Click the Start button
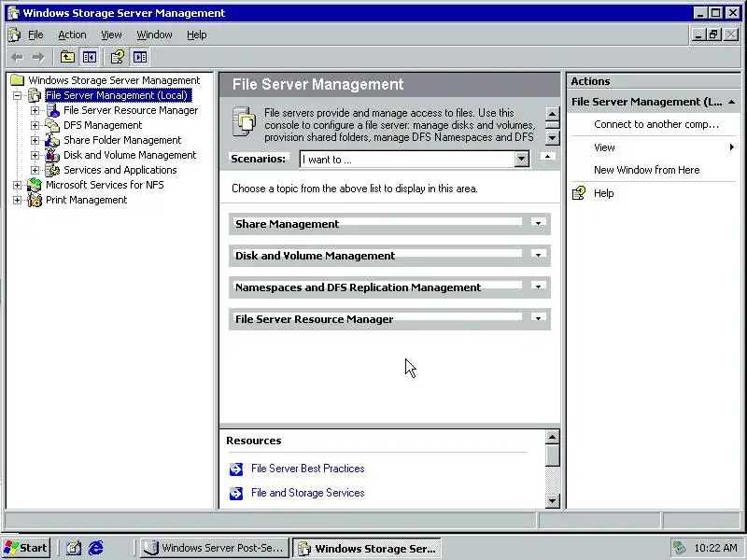Screen dimensions: 747x560 click(x=26, y=548)
